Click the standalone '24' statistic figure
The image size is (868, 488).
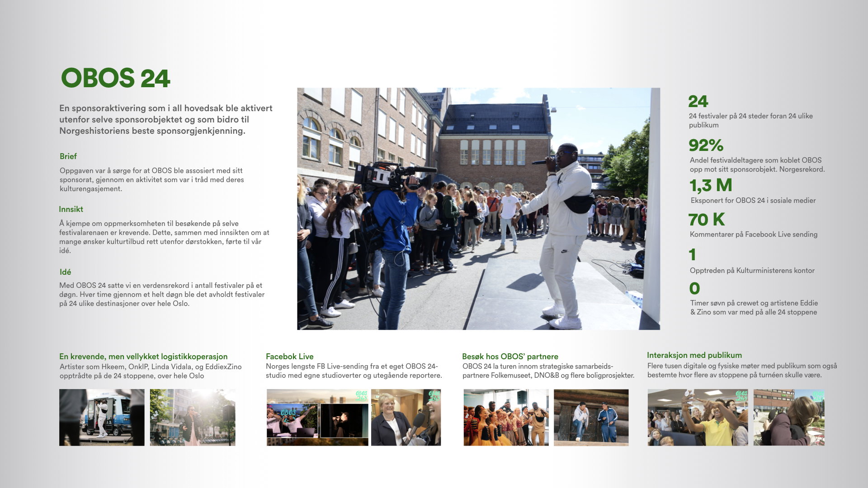click(698, 101)
